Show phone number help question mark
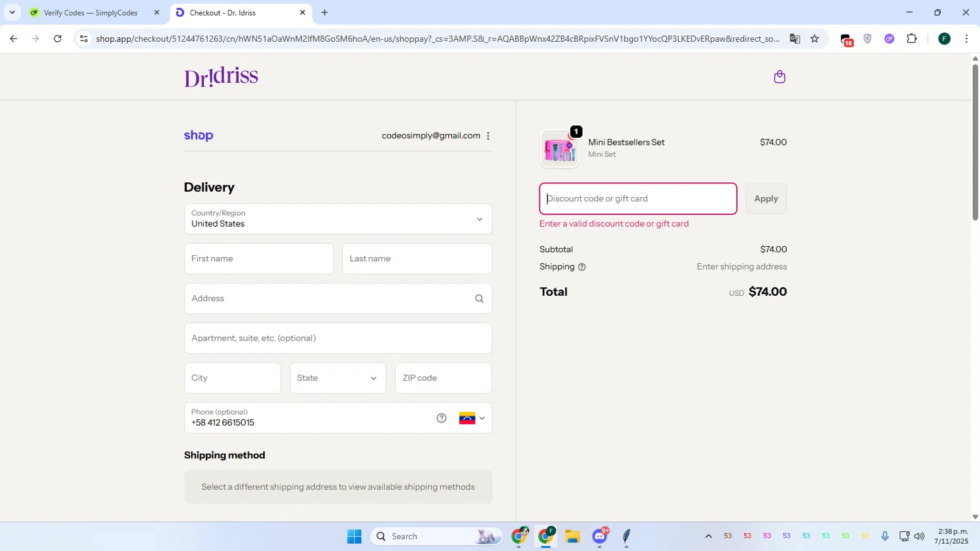Image resolution: width=980 pixels, height=551 pixels. point(442,418)
